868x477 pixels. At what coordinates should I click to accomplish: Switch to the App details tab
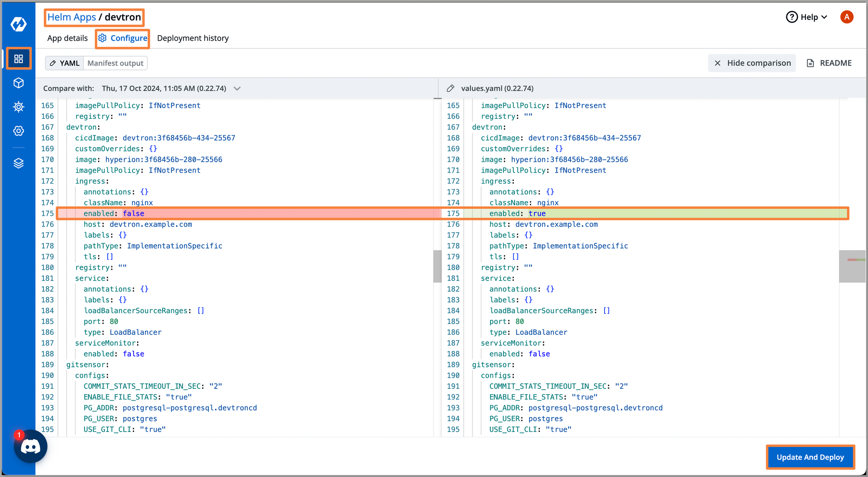pyautogui.click(x=67, y=38)
